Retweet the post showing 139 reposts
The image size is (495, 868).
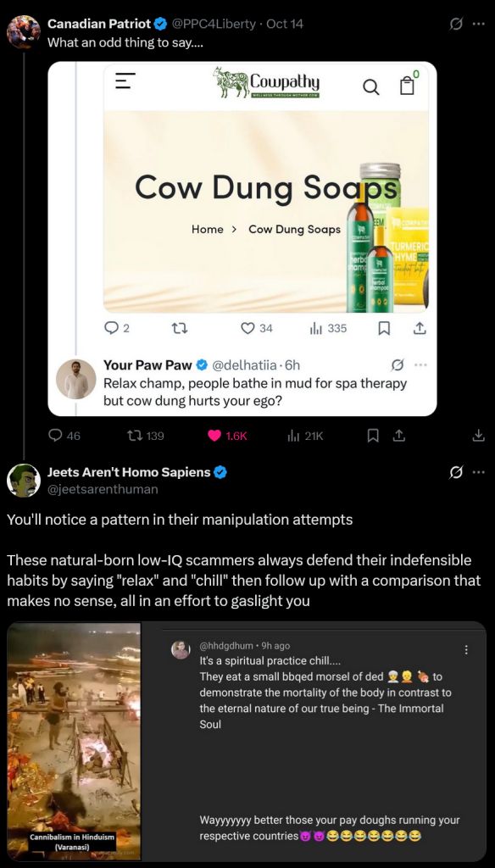point(146,436)
